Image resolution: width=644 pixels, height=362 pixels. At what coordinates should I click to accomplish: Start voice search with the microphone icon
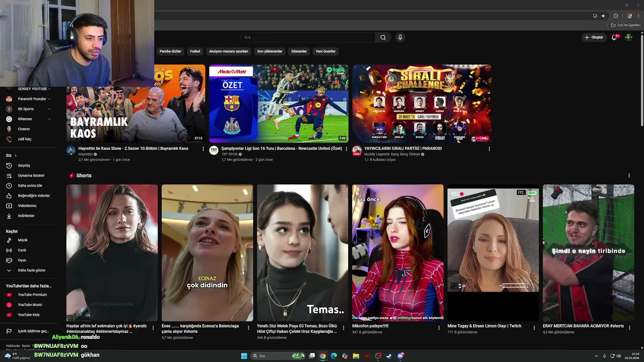400,37
